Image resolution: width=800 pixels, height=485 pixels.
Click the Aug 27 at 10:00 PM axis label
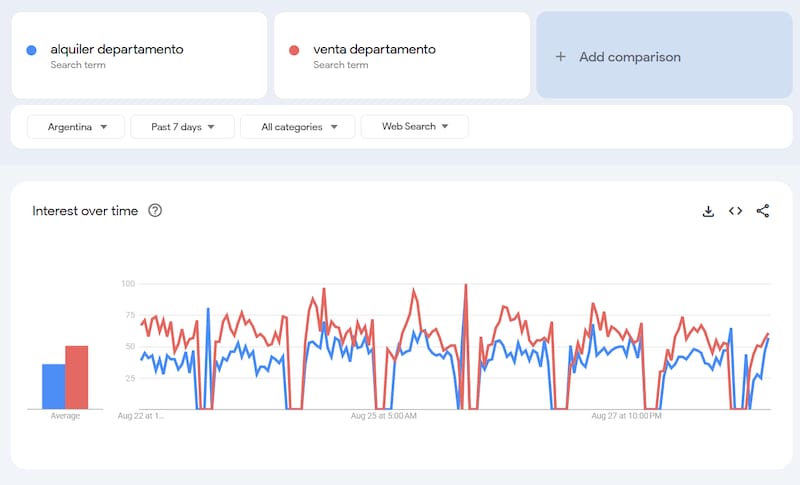click(x=626, y=415)
